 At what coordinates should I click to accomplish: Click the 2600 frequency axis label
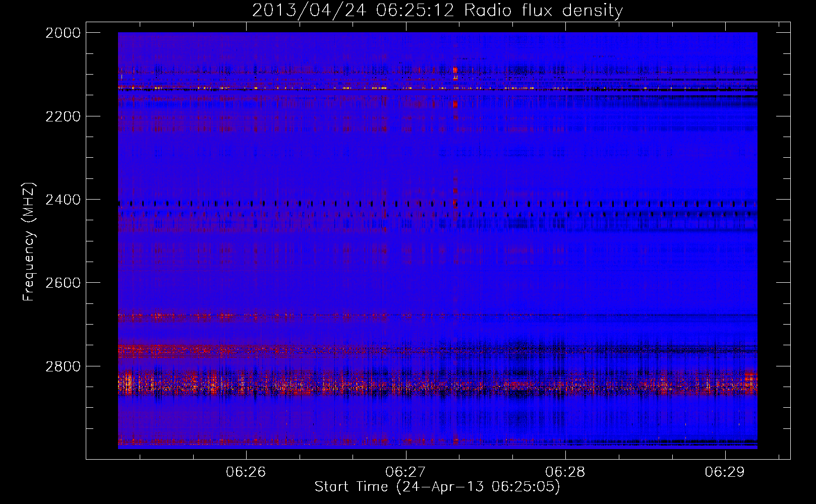pyautogui.click(x=63, y=283)
